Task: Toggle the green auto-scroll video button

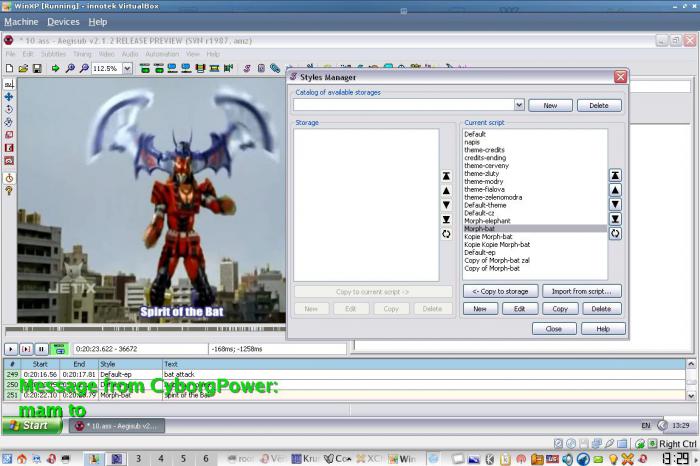Action: (59, 349)
